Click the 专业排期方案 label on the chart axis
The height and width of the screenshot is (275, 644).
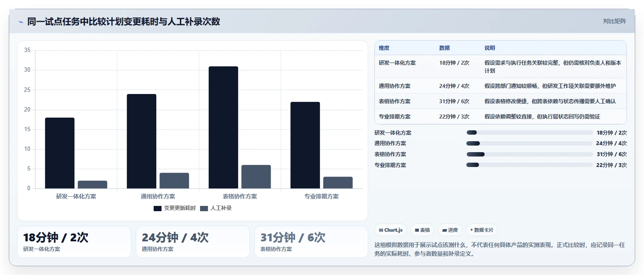click(322, 196)
